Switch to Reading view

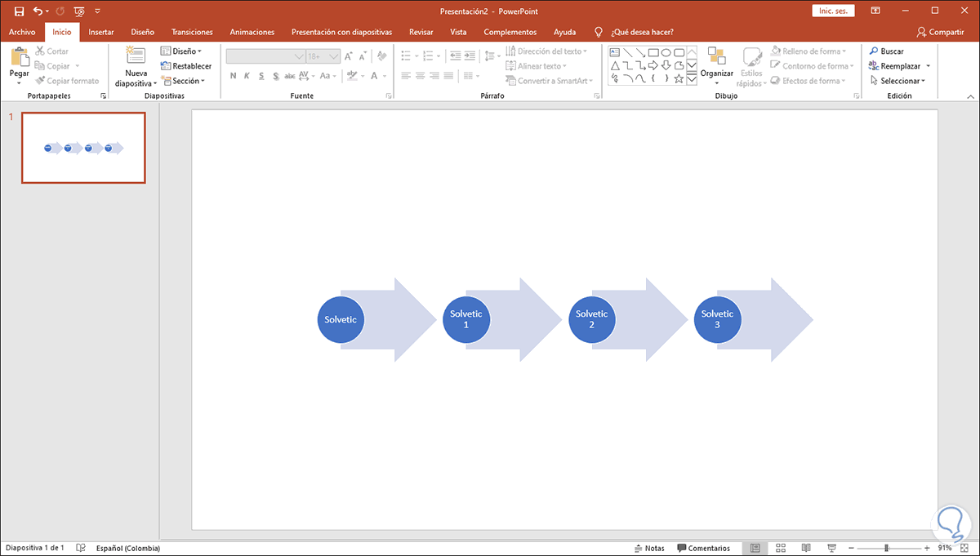click(806, 548)
